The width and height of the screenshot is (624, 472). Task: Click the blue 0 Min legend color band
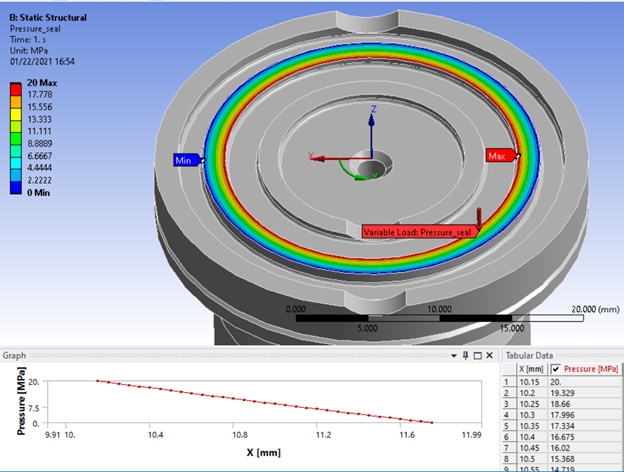point(16,188)
